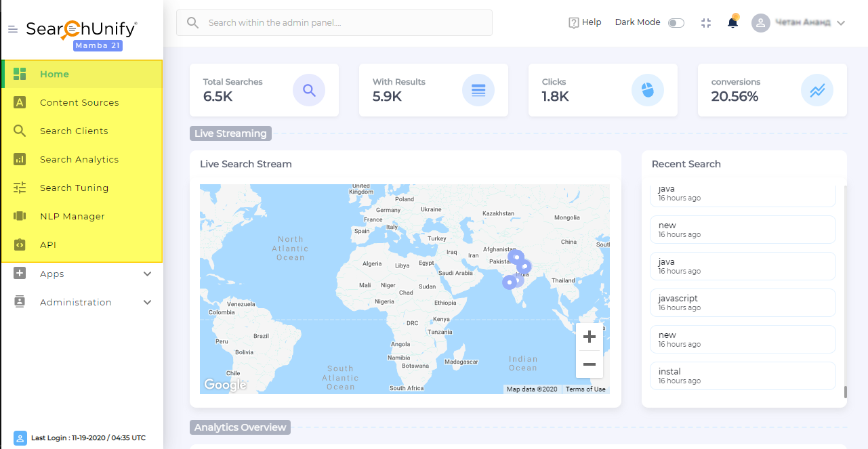
Task: Select the "javascript" recent search entry
Action: pyautogui.click(x=743, y=303)
